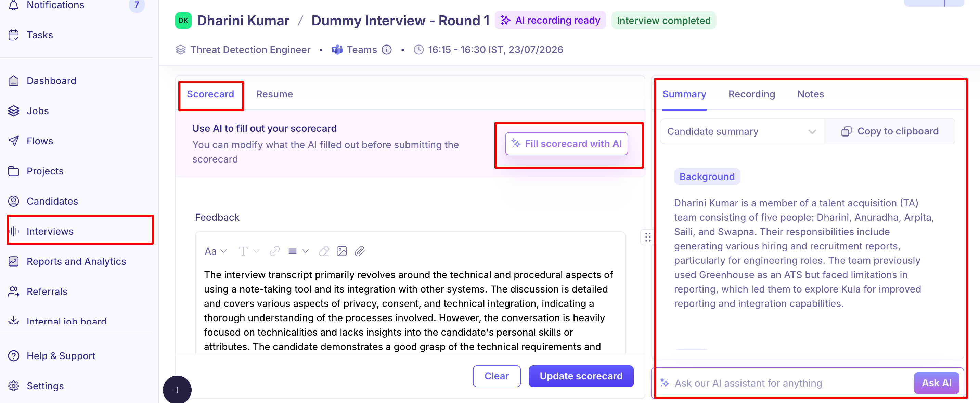The image size is (980, 403).
Task: Click inside the Feedback text area
Action: [x=410, y=310]
